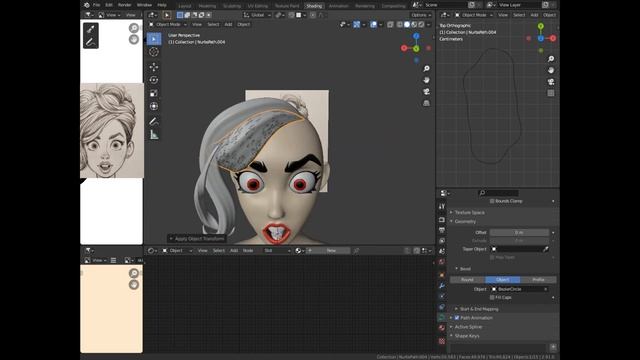This screenshot has width=640, height=360.
Task: Toggle camera view in the right viewport
Action: point(551,82)
